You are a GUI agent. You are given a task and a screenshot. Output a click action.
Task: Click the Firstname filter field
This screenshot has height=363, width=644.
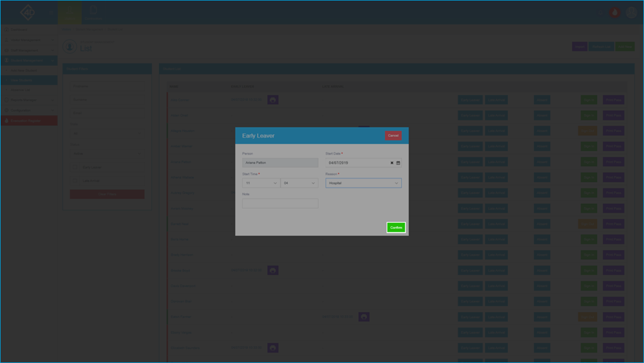tap(107, 86)
